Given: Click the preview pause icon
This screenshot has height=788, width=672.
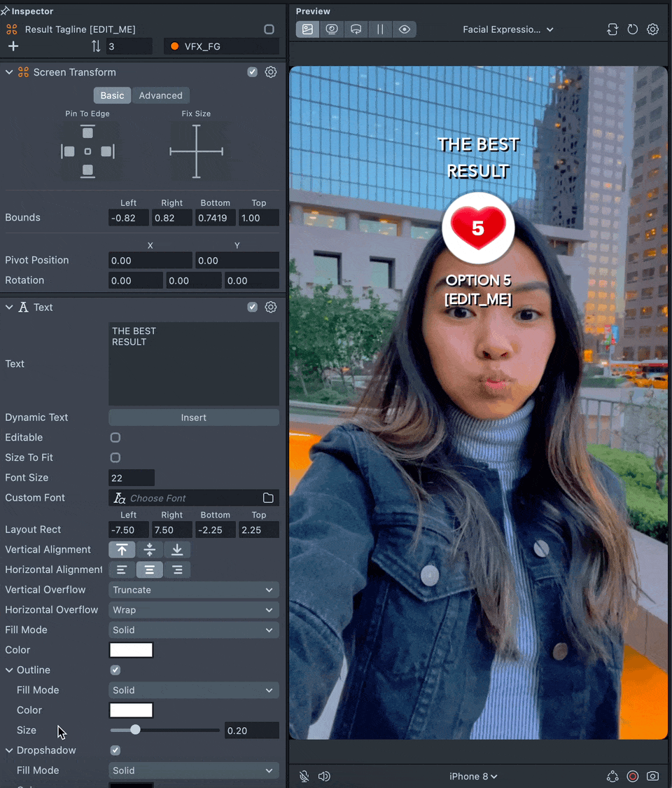Looking at the screenshot, I should tap(380, 29).
